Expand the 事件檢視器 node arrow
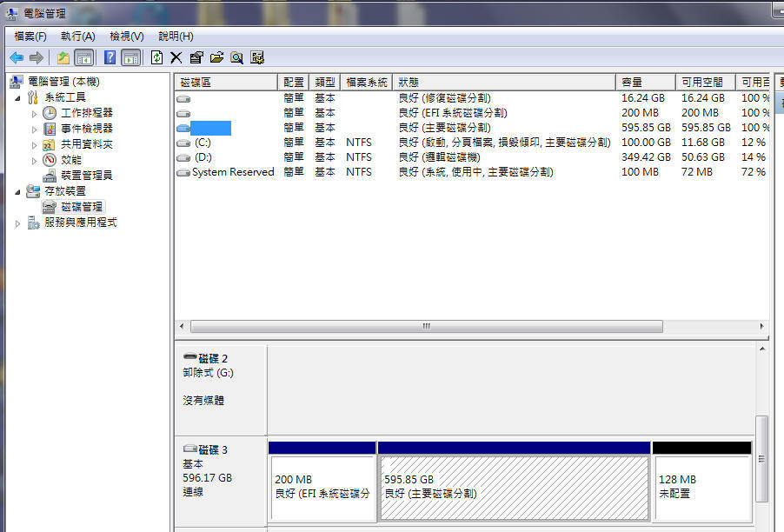The height and width of the screenshot is (532, 784). 34,130
